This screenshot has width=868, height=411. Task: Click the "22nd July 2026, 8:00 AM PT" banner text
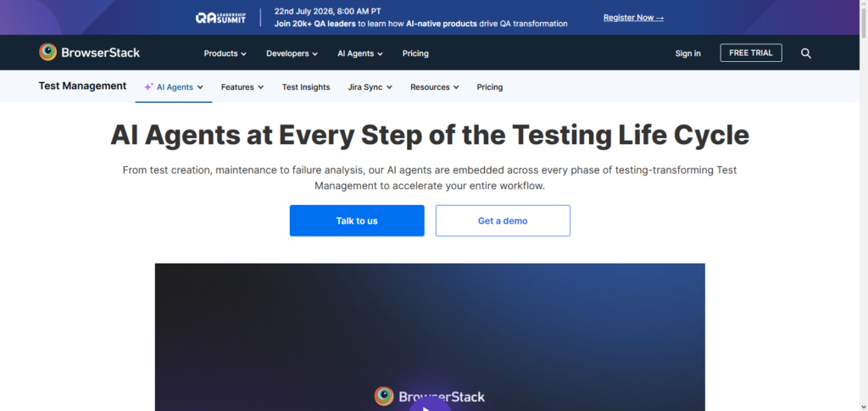point(328,11)
